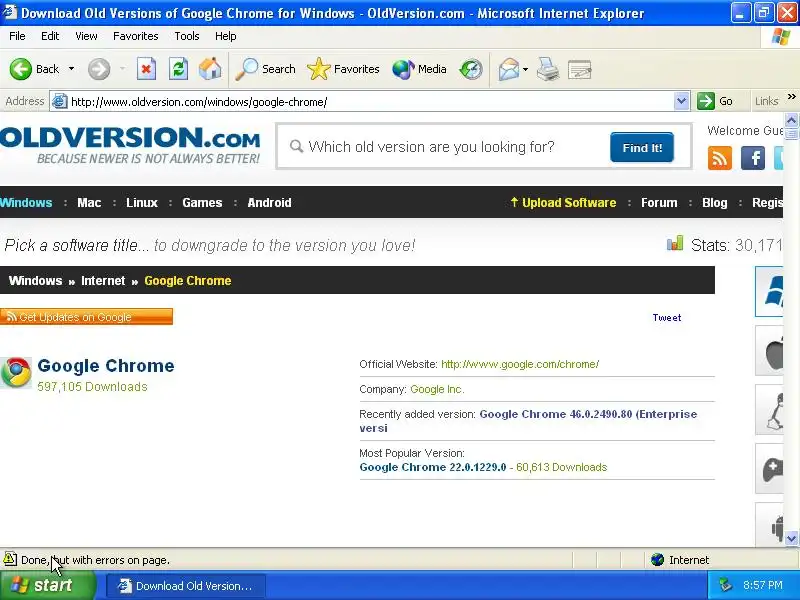Click the Windows platform sidebar icon
The image size is (800, 600).
coord(769,291)
